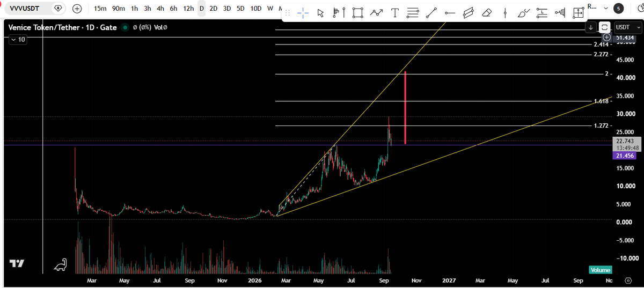Choose the bars pattern drawing tool
This screenshot has width=644, height=288.
[339, 13]
